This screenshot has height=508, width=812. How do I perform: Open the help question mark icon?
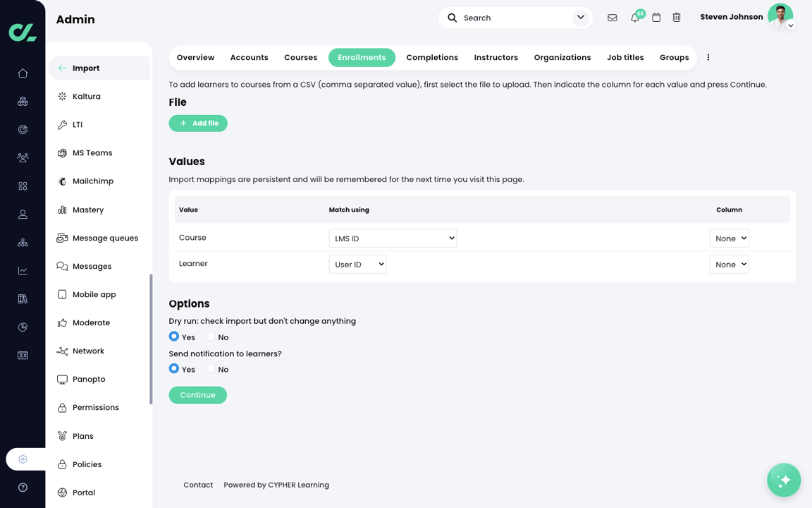pos(23,487)
